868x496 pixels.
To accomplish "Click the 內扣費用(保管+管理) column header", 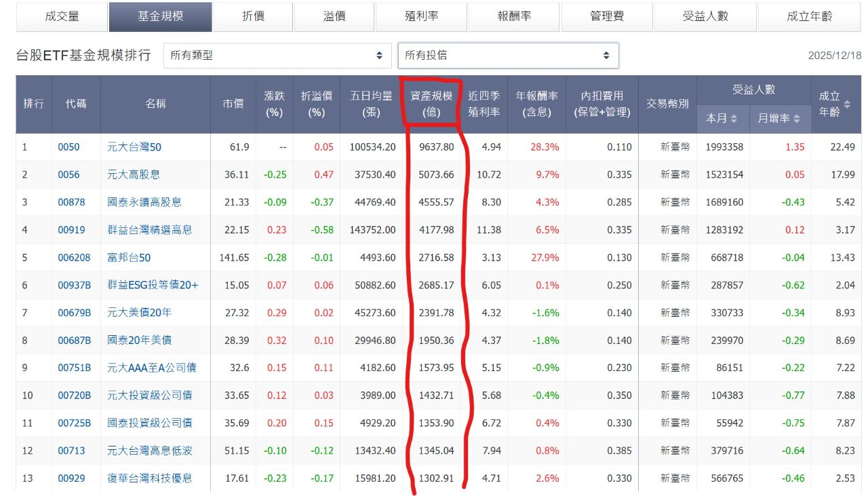I will pyautogui.click(x=602, y=104).
